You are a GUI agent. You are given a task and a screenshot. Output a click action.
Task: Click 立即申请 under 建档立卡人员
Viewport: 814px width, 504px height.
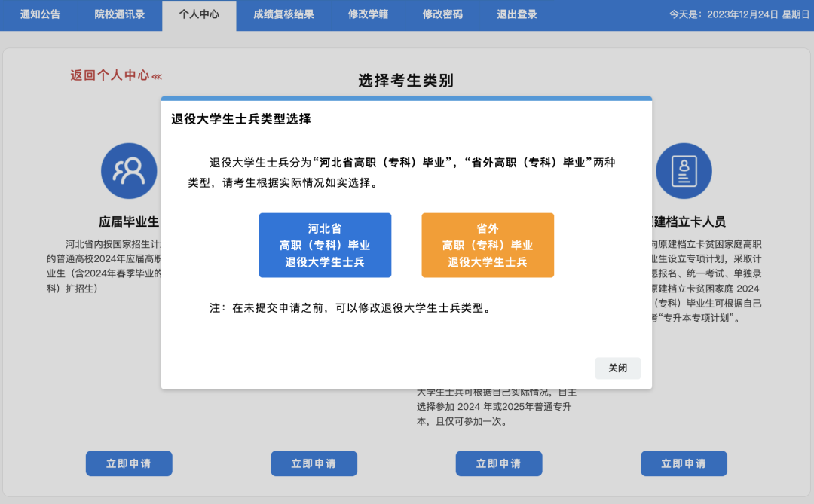coord(684,463)
